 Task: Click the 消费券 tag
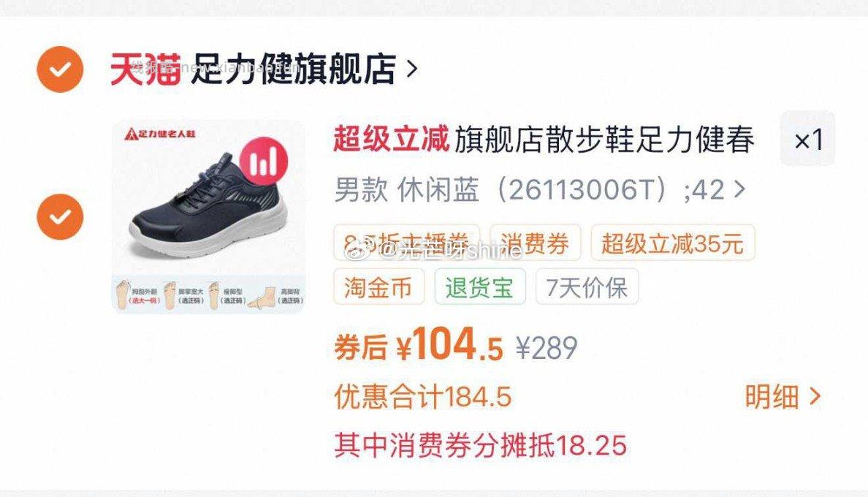click(535, 243)
